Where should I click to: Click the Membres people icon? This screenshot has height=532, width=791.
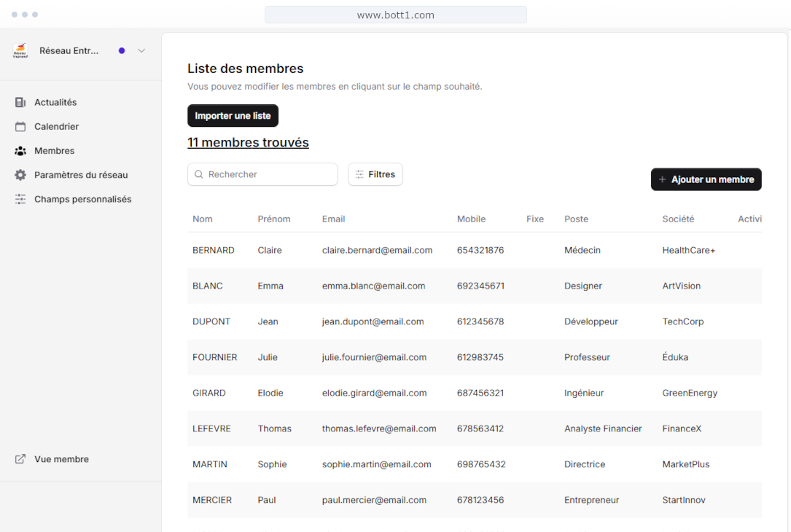(x=20, y=151)
